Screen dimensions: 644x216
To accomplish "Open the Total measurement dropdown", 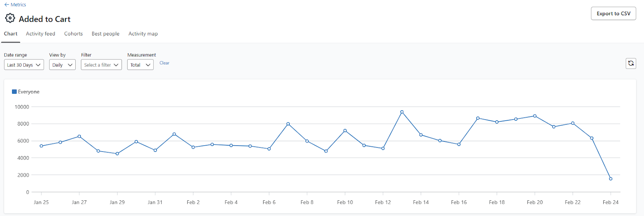I will tap(140, 65).
